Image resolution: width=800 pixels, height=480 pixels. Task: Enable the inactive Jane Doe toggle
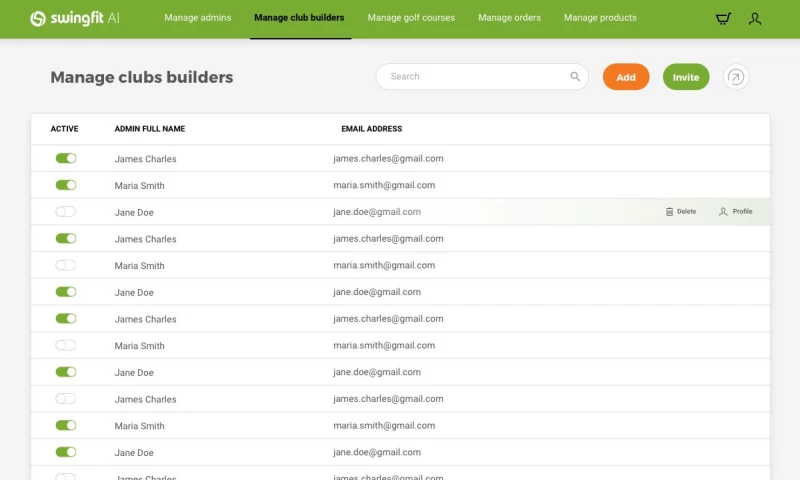coord(66,212)
